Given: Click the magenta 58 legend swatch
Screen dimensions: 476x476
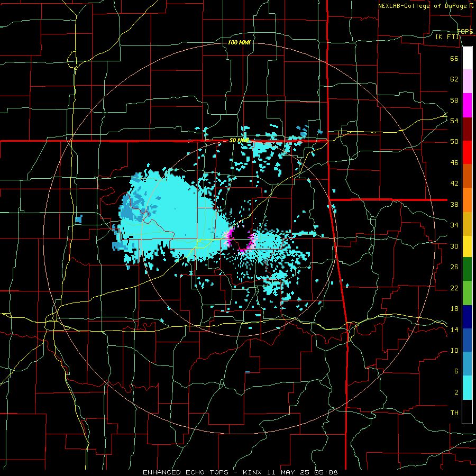Looking at the screenshot, I should [467, 105].
